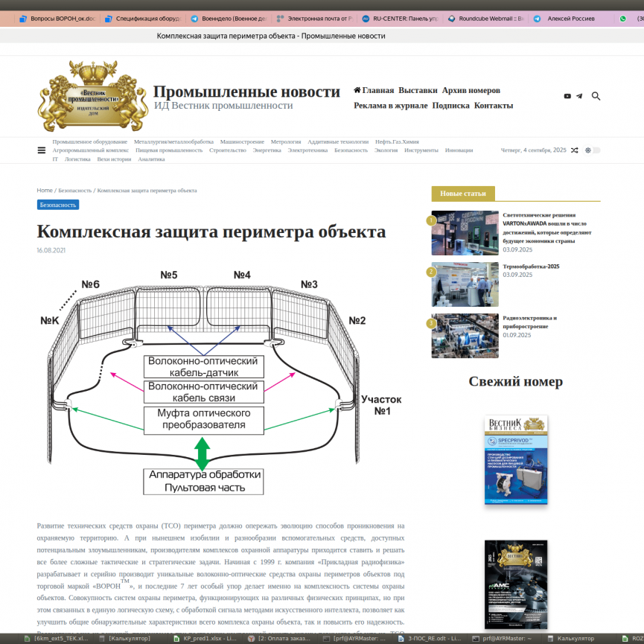Open Архив номеров menu item

point(471,90)
